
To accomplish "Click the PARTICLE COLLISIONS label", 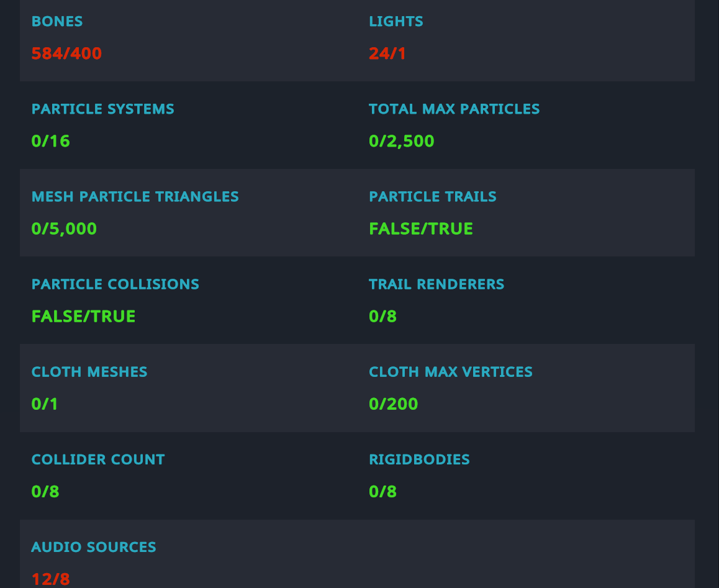I will [x=115, y=284].
